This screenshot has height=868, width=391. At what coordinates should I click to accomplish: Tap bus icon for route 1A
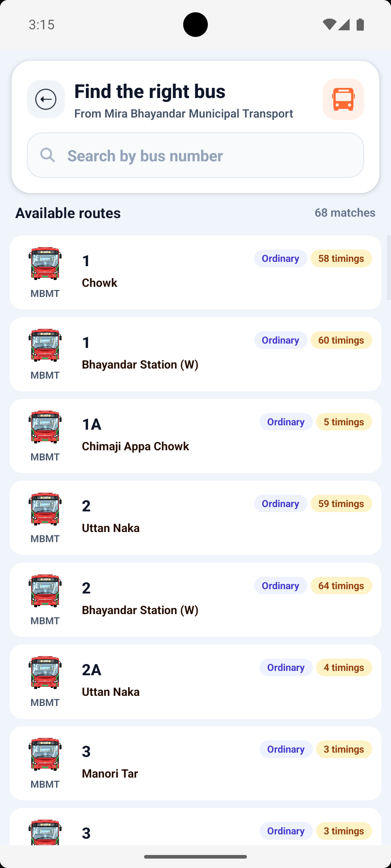point(45,427)
